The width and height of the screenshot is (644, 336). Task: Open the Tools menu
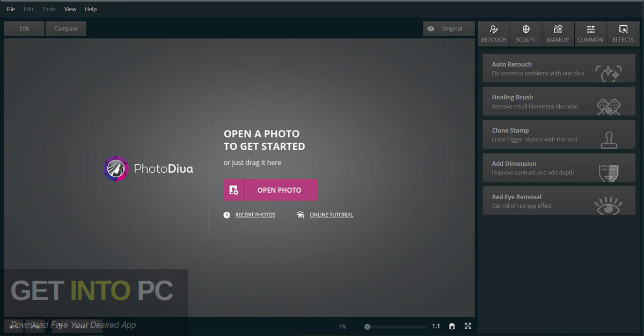49,9
